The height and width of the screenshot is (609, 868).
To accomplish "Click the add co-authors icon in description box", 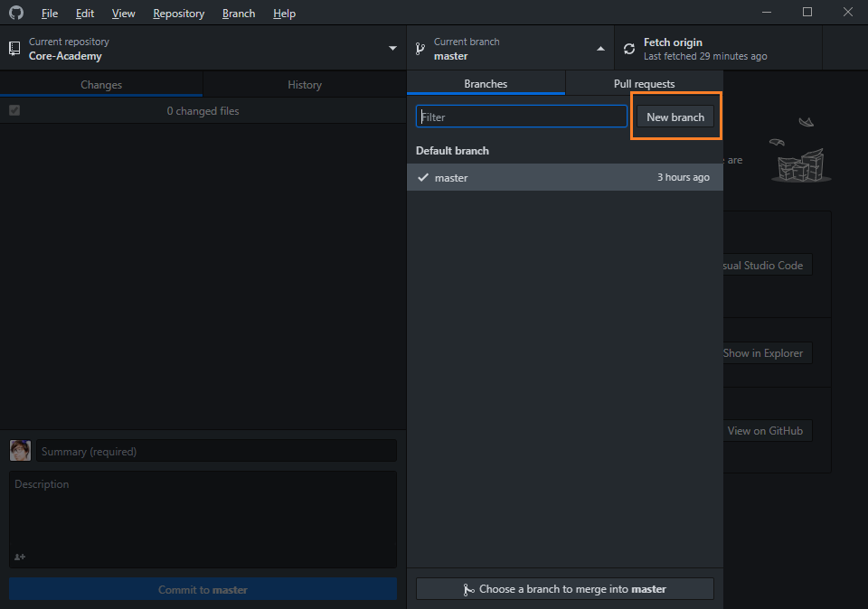I will 20,557.
